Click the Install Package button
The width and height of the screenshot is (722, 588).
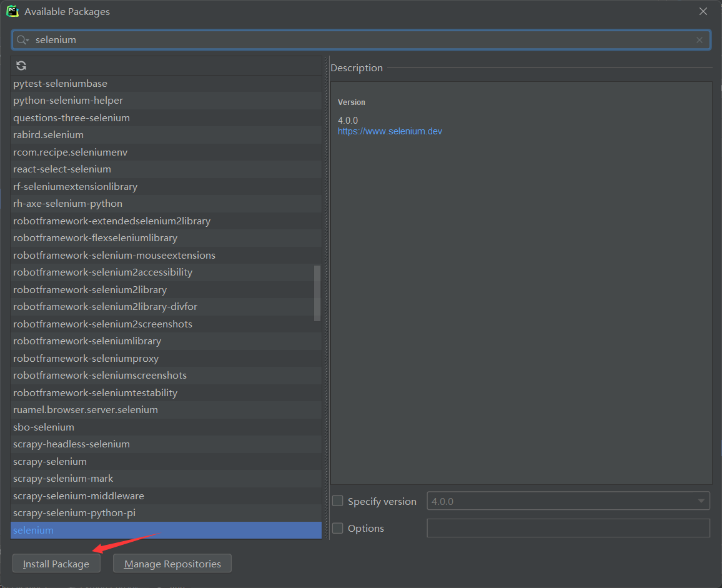tap(56, 564)
